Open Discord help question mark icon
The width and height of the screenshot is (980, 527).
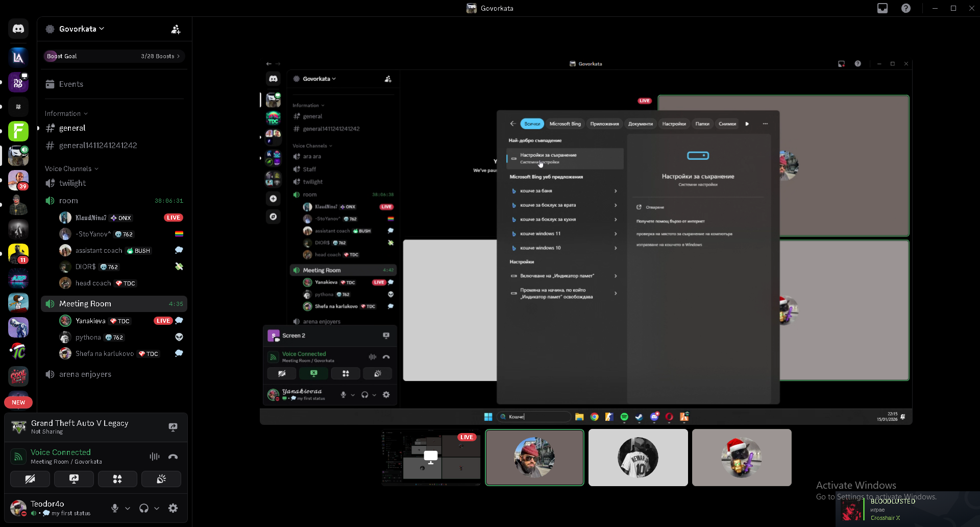click(906, 8)
